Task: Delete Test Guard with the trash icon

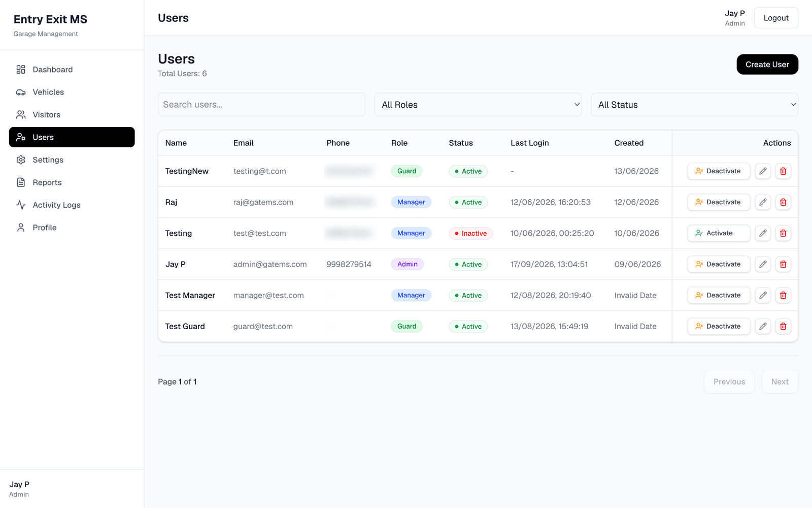Action: [783, 326]
